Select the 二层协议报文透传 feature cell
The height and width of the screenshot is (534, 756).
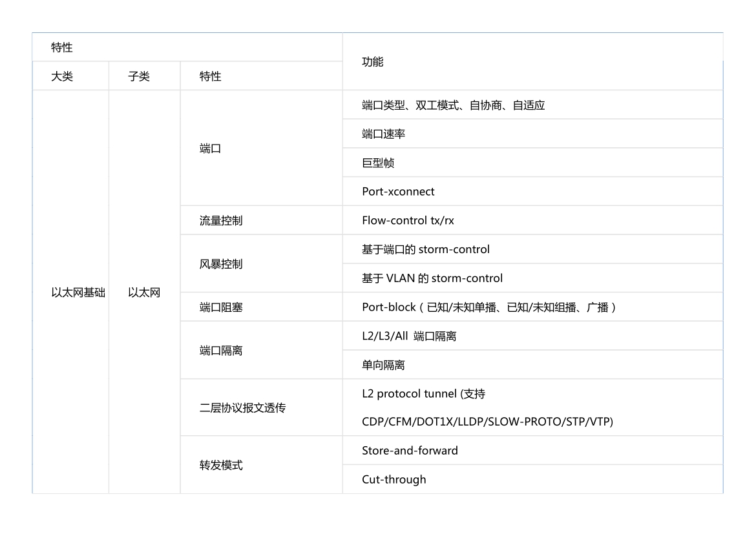click(261, 407)
